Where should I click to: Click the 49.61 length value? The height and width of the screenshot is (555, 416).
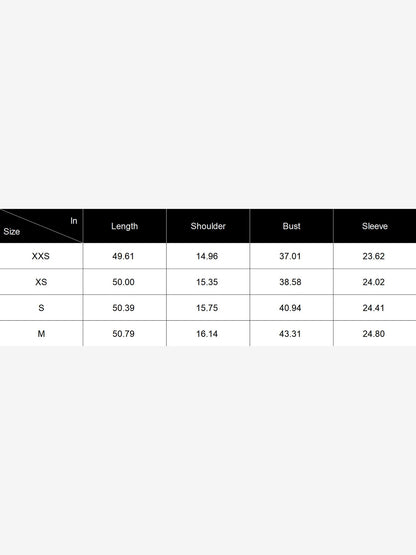tap(123, 256)
